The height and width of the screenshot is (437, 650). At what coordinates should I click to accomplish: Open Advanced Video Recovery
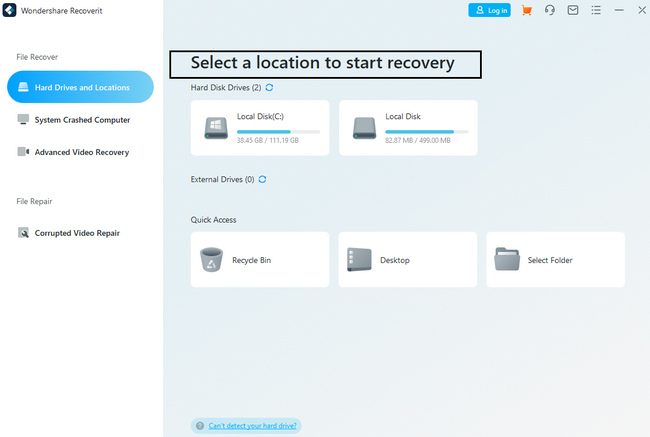80,152
